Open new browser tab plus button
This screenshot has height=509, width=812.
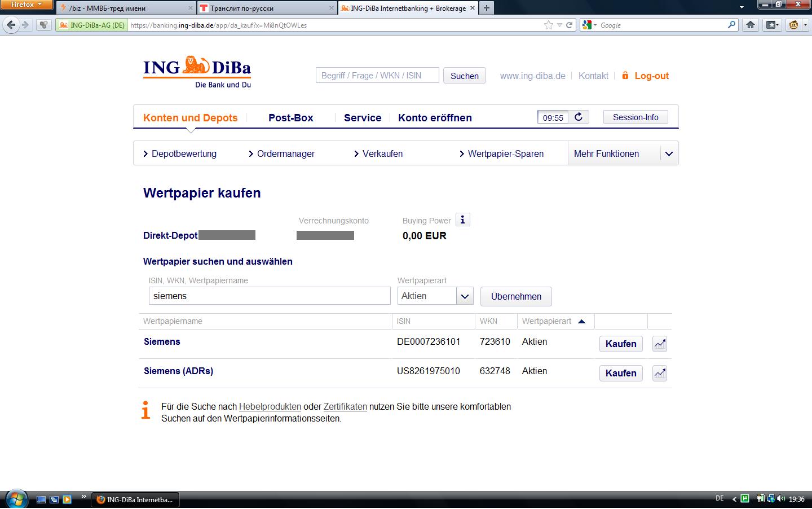(x=486, y=8)
